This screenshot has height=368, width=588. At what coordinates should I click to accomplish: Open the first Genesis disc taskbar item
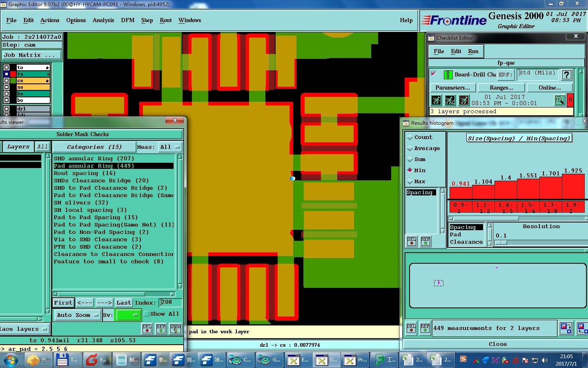(241, 360)
